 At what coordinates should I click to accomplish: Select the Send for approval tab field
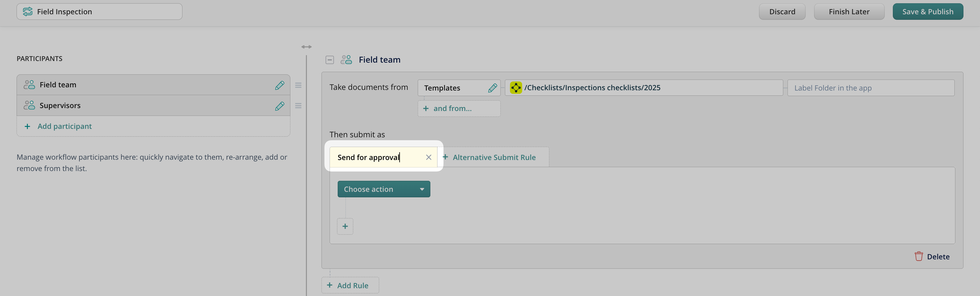[x=377, y=157]
